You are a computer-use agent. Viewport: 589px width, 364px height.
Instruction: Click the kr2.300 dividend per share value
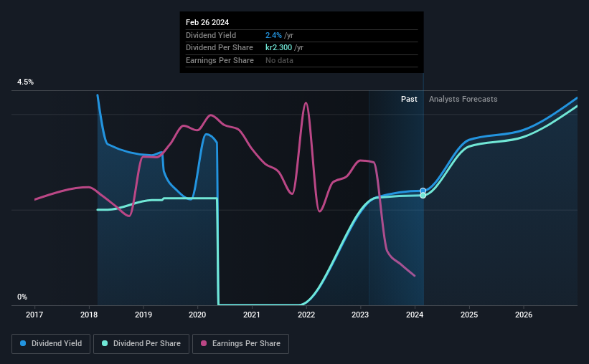coord(279,48)
